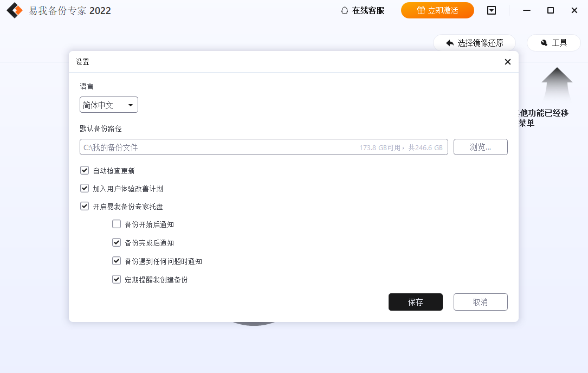Screen dimensions: 588x373
Task: Close the 设置 settings dialog
Action: coord(507,62)
